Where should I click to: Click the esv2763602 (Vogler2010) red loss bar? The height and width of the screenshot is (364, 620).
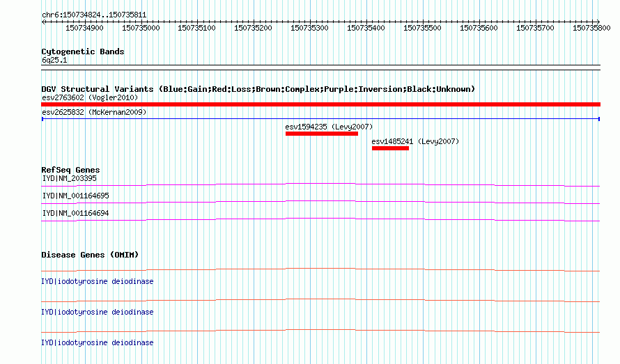[320, 104]
